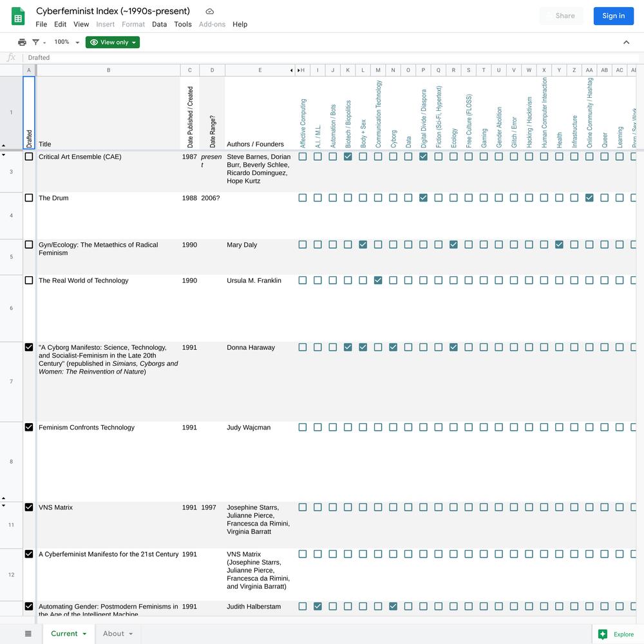Open the View menu
This screenshot has width=644, height=644.
tap(81, 24)
